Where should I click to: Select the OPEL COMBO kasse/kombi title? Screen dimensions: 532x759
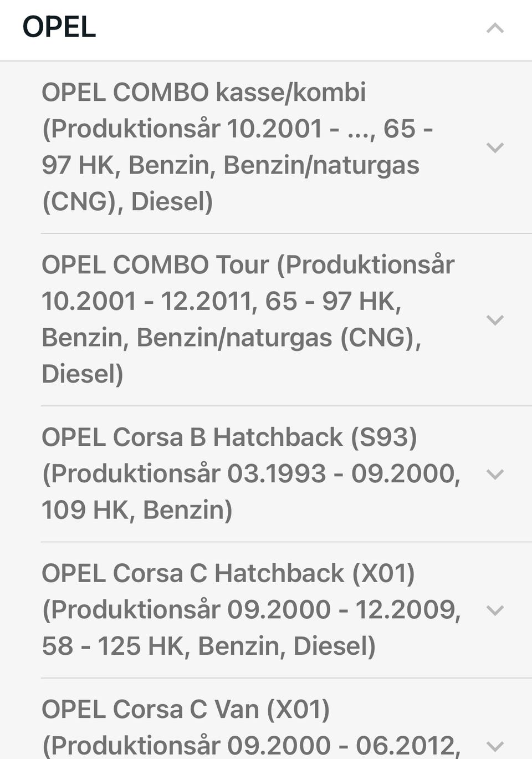coord(204,93)
